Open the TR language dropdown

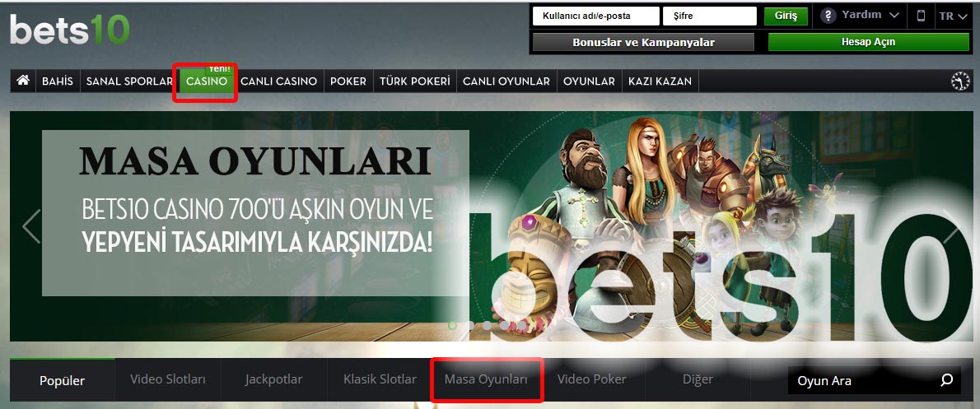pos(954,16)
